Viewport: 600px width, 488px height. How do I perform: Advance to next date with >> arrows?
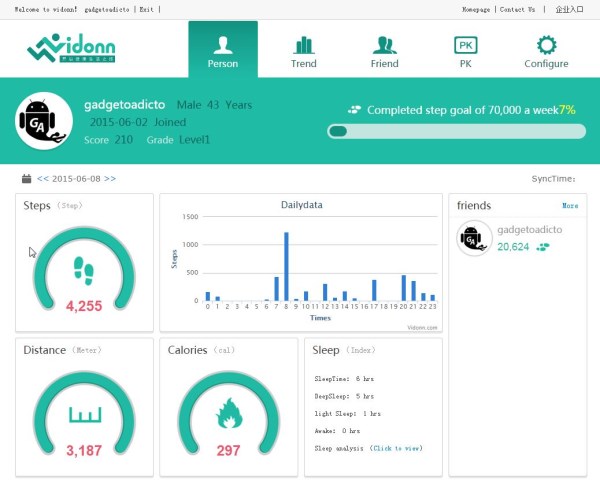click(x=109, y=178)
